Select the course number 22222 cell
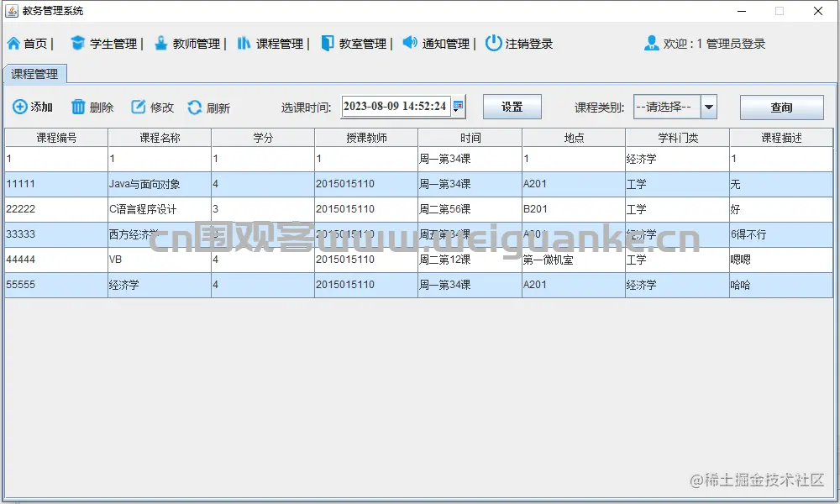 coord(56,209)
